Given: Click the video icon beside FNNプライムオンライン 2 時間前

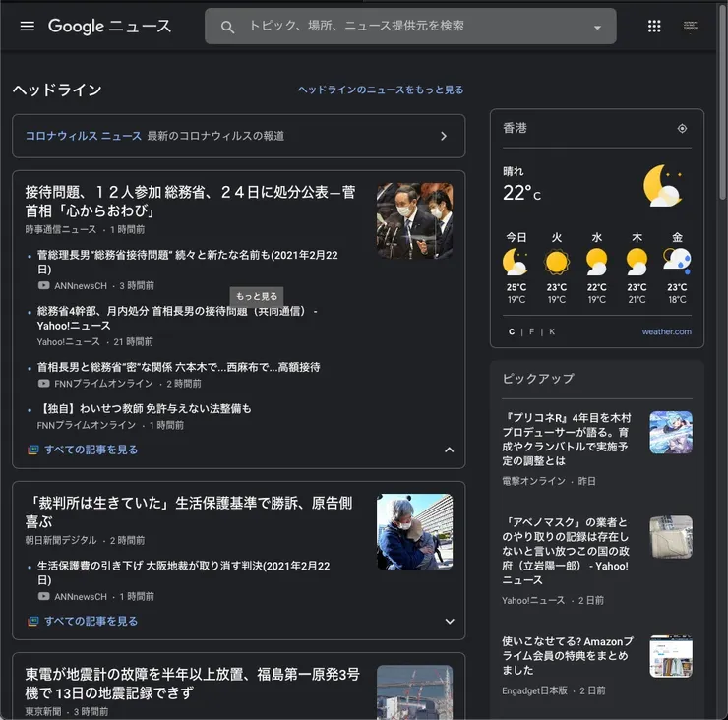Looking at the screenshot, I should click(43, 383).
